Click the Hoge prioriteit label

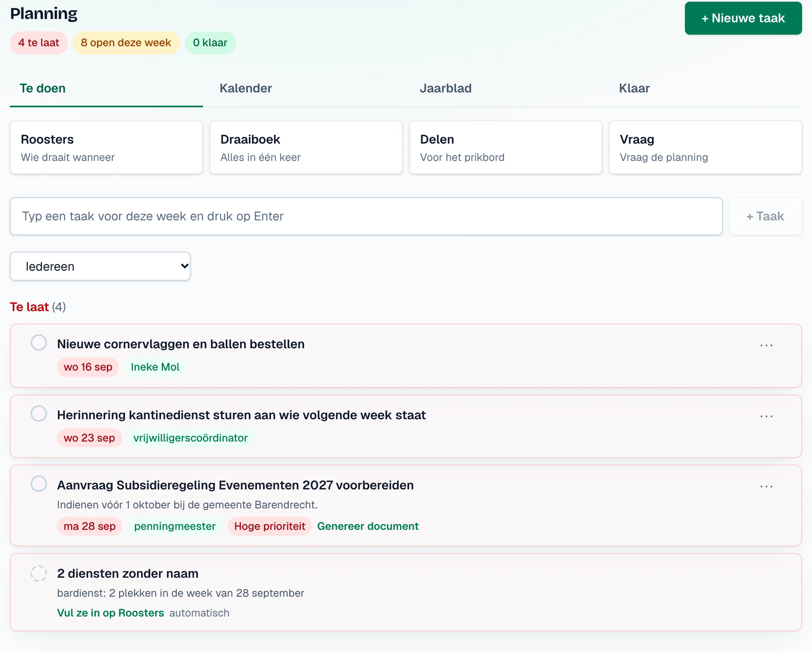pyautogui.click(x=270, y=526)
